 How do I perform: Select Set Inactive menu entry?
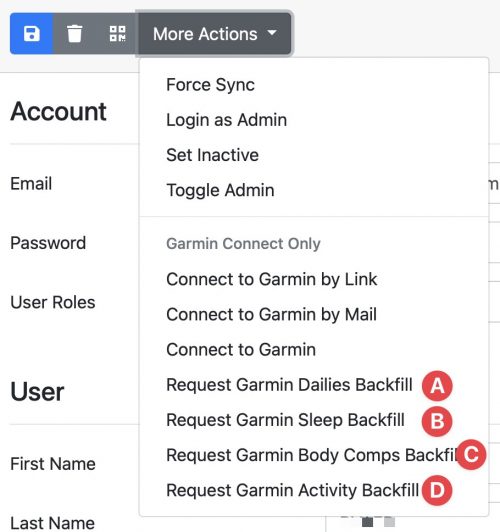coord(314,155)
